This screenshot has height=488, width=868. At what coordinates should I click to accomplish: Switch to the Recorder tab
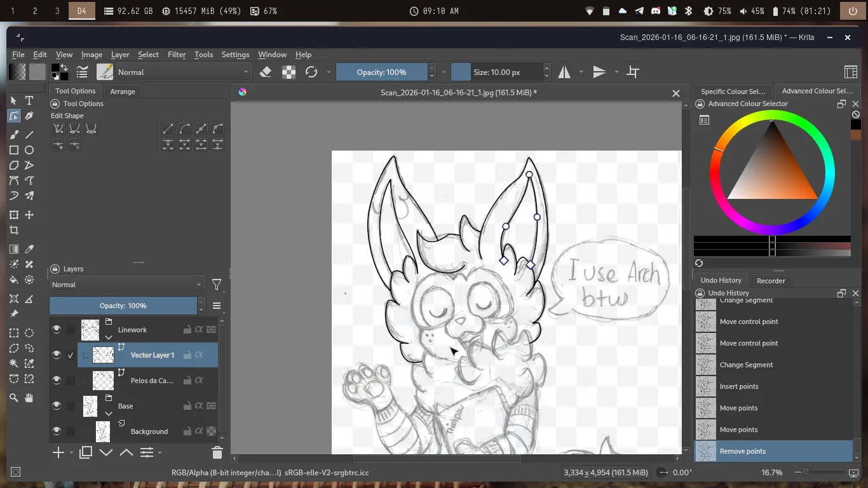pyautogui.click(x=771, y=281)
